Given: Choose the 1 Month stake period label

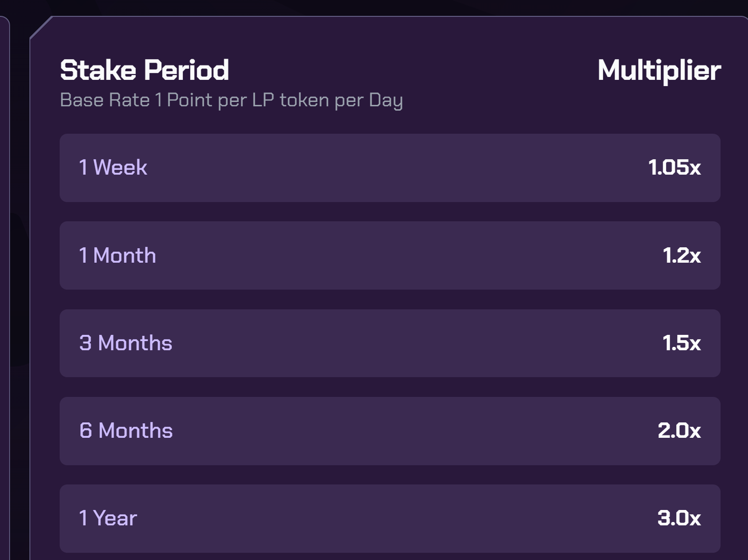Looking at the screenshot, I should click(117, 255).
